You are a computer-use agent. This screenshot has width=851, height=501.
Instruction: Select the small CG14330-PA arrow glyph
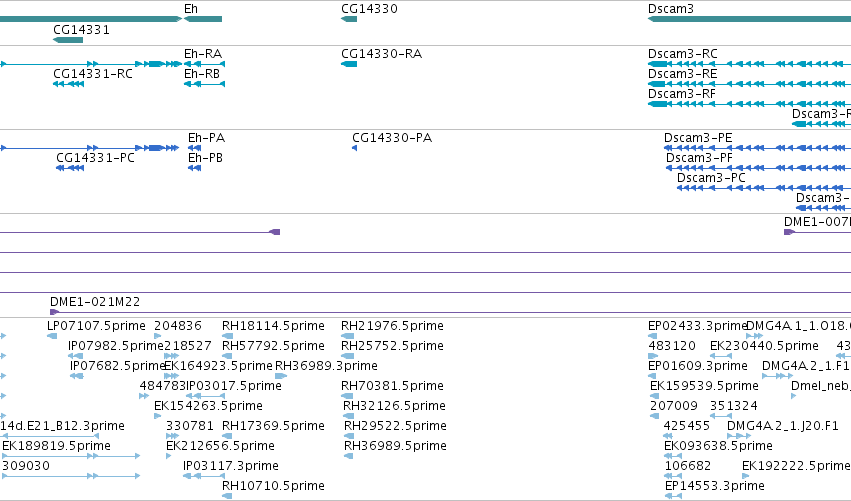[354, 148]
